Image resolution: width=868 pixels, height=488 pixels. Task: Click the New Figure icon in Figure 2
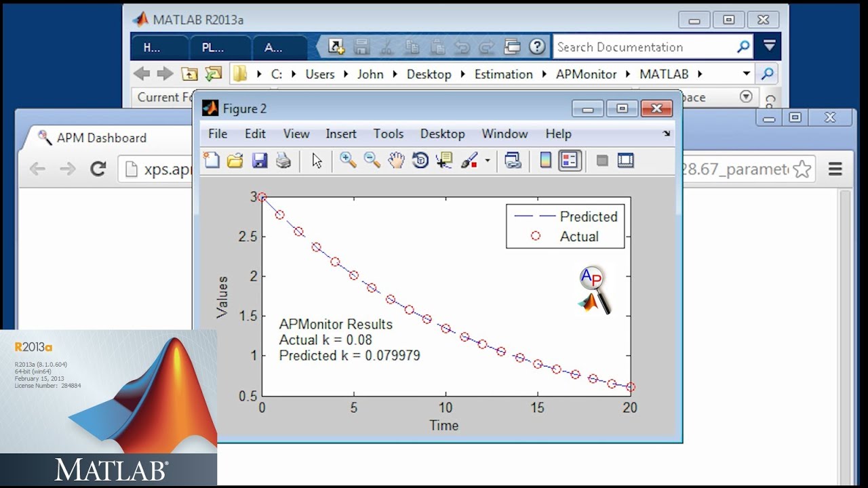point(212,161)
